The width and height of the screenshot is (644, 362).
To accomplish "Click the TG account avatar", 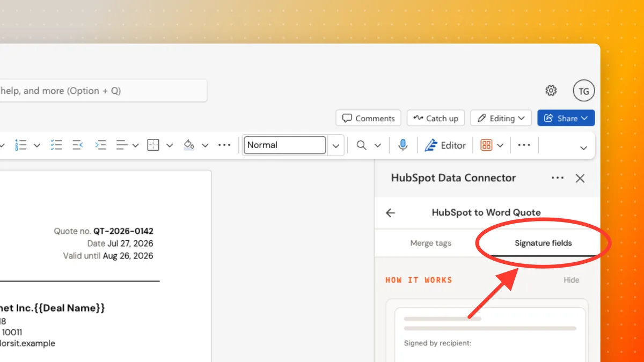I will pos(584,91).
